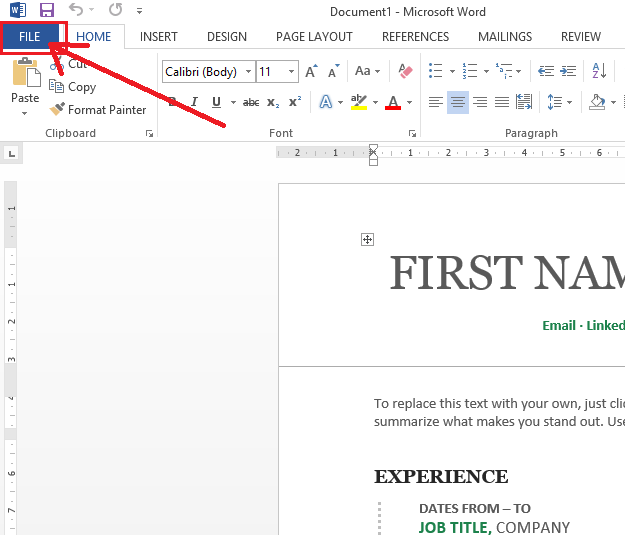Apply red Font Color
625x535 pixels.
click(393, 102)
